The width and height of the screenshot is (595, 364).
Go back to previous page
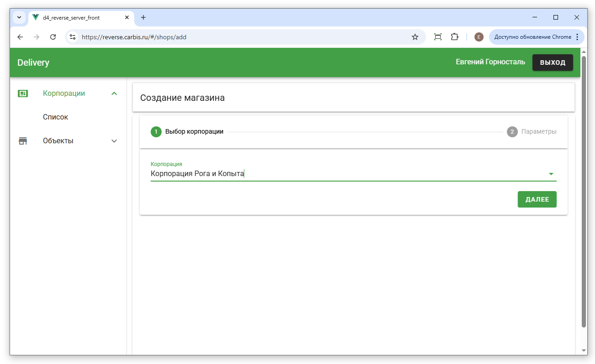pyautogui.click(x=20, y=37)
